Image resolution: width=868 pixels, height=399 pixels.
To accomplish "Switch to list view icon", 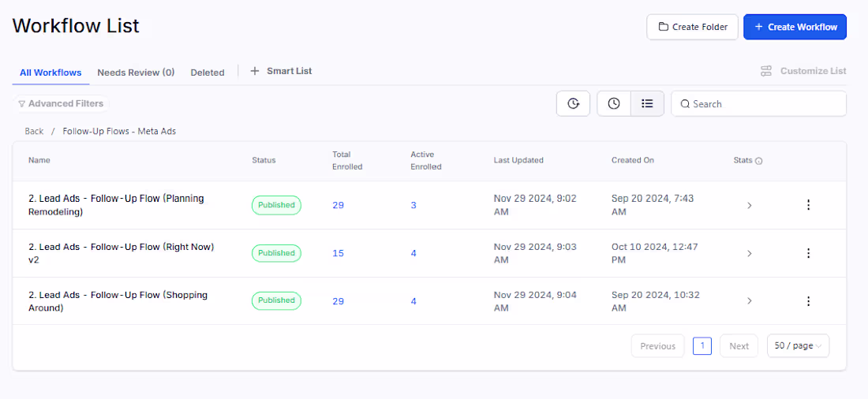I will (x=647, y=103).
